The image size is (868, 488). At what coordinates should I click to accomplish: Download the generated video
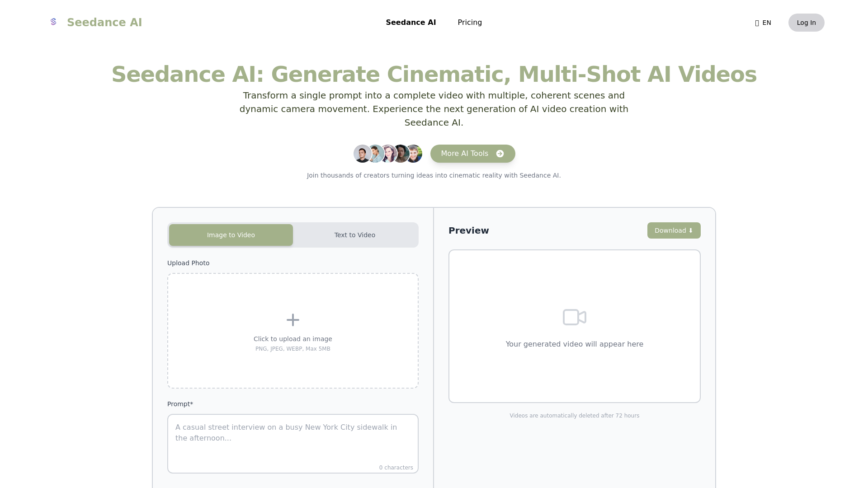[674, 230]
